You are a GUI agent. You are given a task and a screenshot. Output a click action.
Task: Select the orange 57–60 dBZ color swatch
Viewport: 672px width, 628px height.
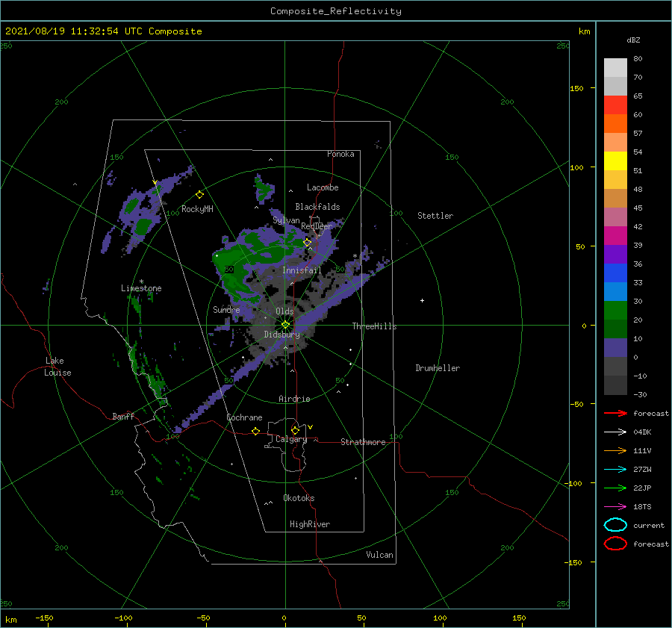click(615, 124)
